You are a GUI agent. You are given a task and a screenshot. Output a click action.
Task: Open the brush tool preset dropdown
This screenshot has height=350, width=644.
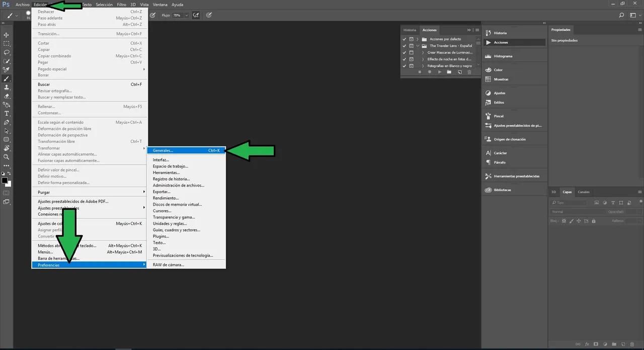coord(17,15)
